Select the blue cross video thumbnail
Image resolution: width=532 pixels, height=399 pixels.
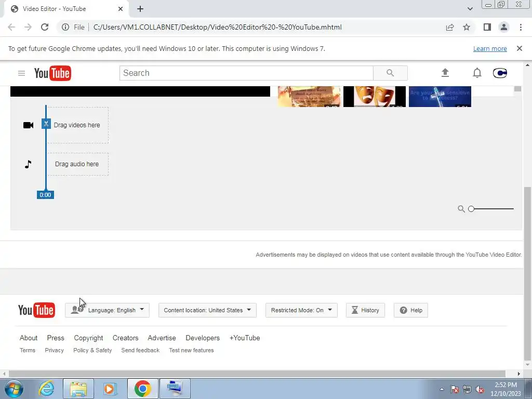coord(440,96)
